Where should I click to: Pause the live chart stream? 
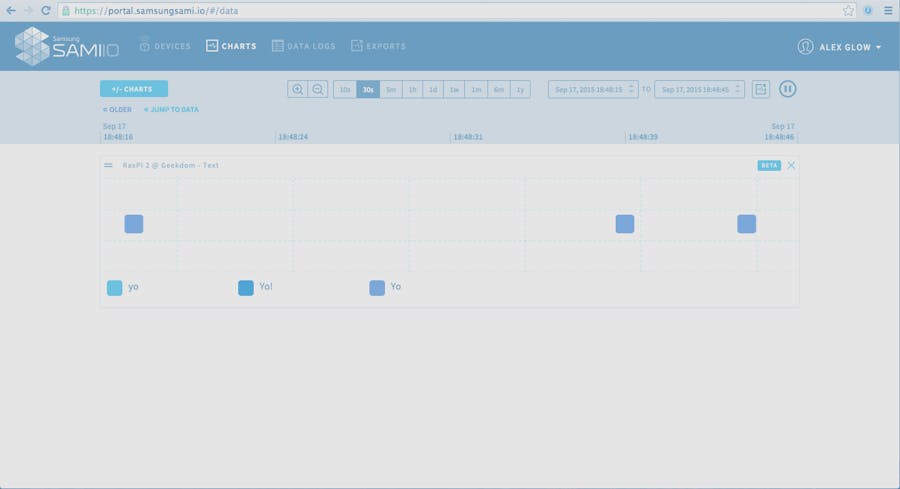tap(788, 89)
